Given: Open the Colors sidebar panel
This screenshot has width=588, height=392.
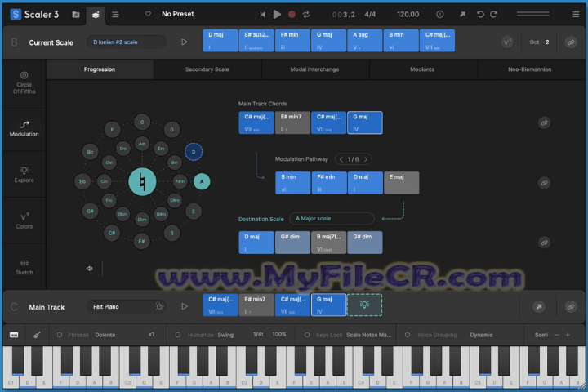Looking at the screenshot, I should (24, 221).
